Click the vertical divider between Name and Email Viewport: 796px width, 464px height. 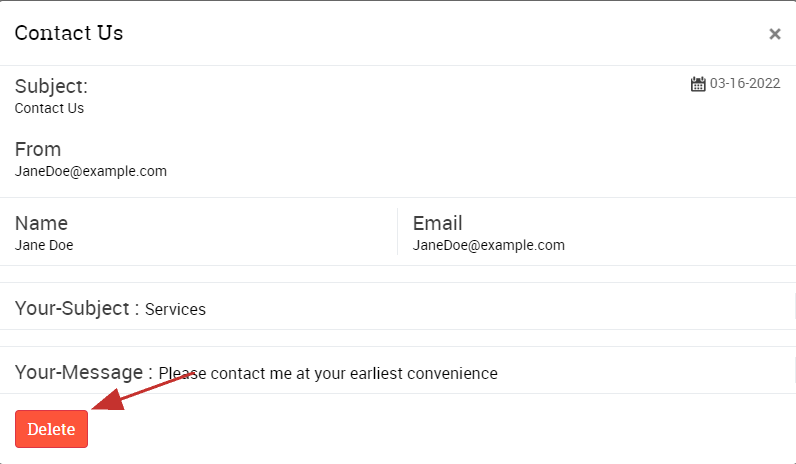397,231
